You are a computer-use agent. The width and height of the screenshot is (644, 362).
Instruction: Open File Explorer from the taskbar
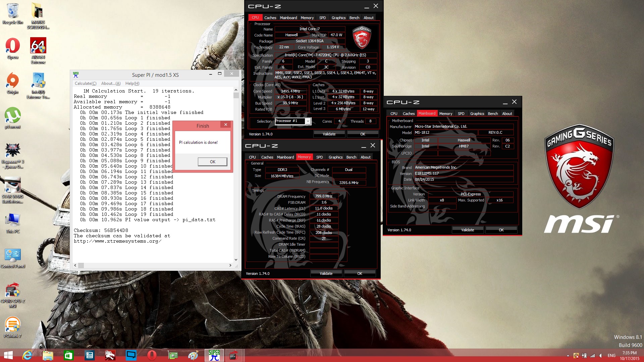(x=48, y=355)
